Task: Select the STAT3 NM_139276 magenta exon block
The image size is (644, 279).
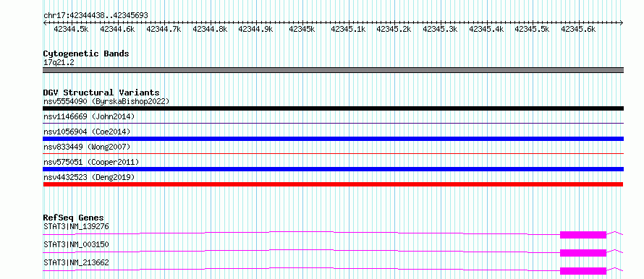Action: (583, 235)
